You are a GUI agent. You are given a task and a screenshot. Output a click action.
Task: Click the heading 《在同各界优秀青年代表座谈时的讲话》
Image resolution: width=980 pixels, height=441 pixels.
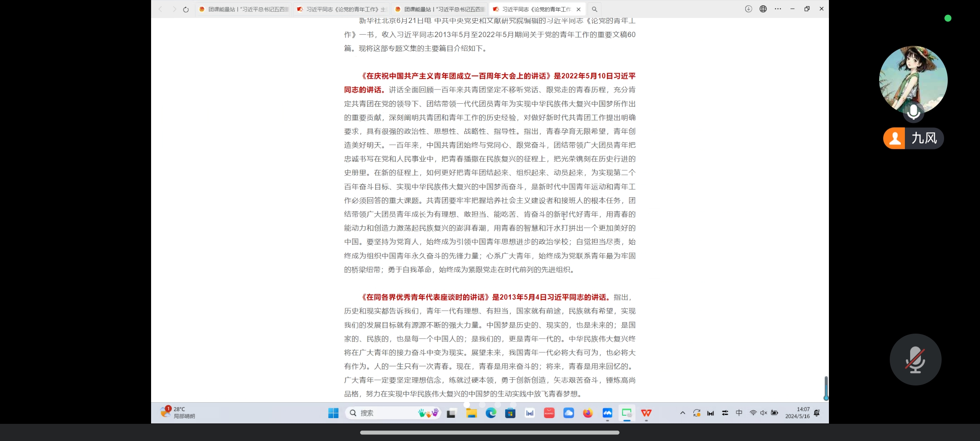425,297
